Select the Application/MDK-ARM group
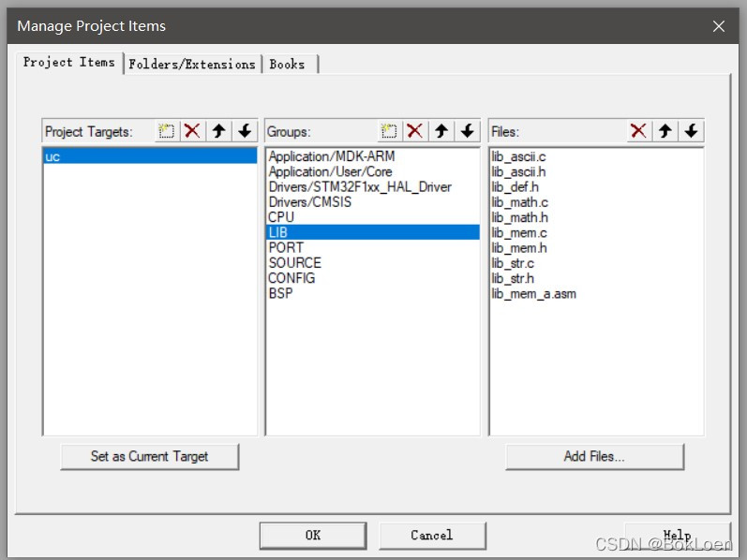This screenshot has width=747, height=560. coord(372,156)
